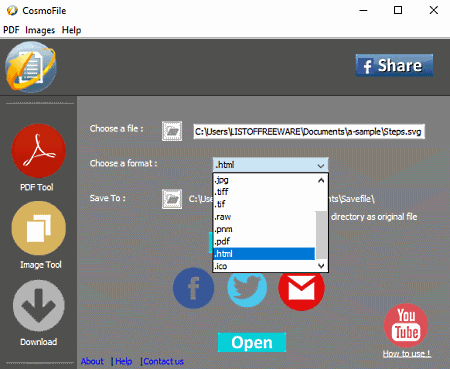The image size is (450, 369).
Task: Open the PDF menu
Action: point(11,30)
